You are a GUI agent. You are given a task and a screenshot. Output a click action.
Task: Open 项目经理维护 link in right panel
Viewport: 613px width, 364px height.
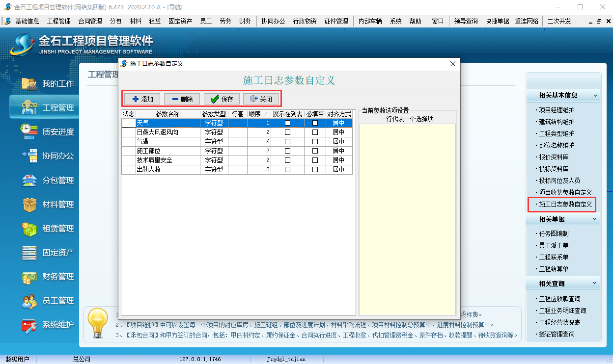pos(557,110)
